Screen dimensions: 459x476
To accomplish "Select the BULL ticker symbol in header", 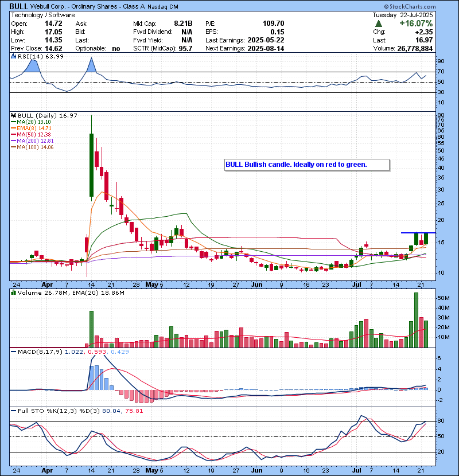I will 18,6.
